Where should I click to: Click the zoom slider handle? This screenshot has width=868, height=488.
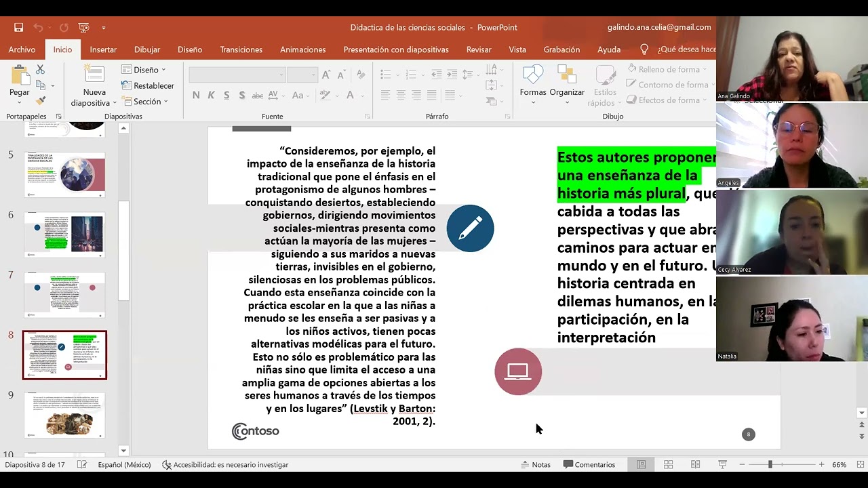pyautogui.click(x=770, y=465)
